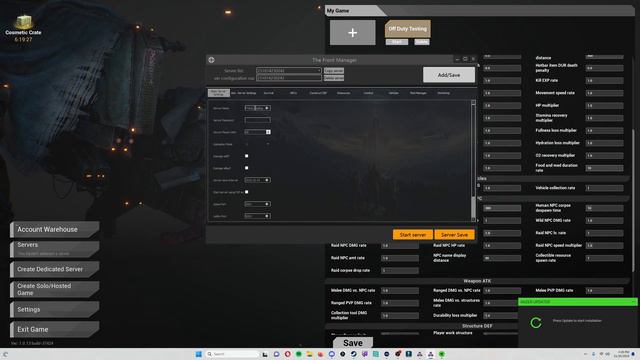Viewport: 640px width, 360px height.
Task: Open the Server list dropdown
Action: pos(289,71)
